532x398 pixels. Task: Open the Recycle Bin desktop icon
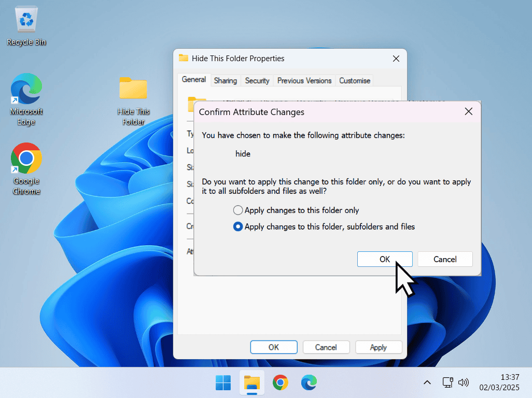click(x=25, y=21)
